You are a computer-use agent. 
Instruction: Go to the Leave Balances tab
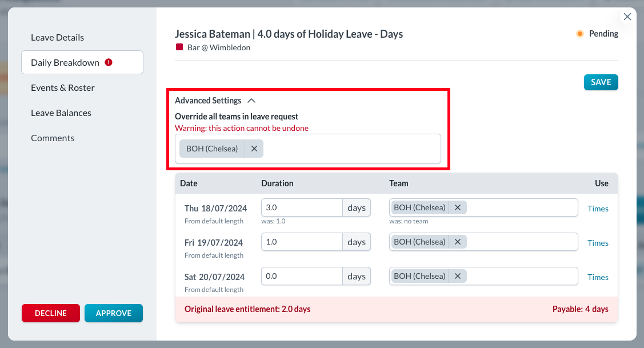tap(61, 113)
